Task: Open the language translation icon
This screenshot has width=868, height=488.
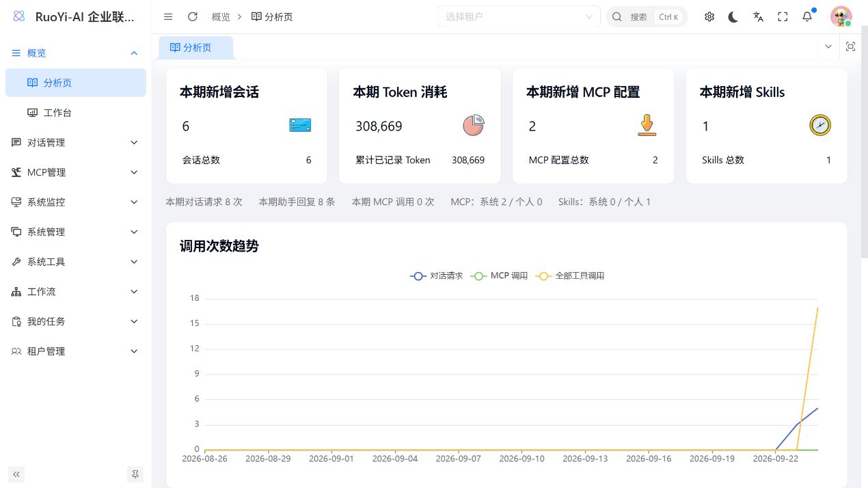Action: (x=758, y=17)
